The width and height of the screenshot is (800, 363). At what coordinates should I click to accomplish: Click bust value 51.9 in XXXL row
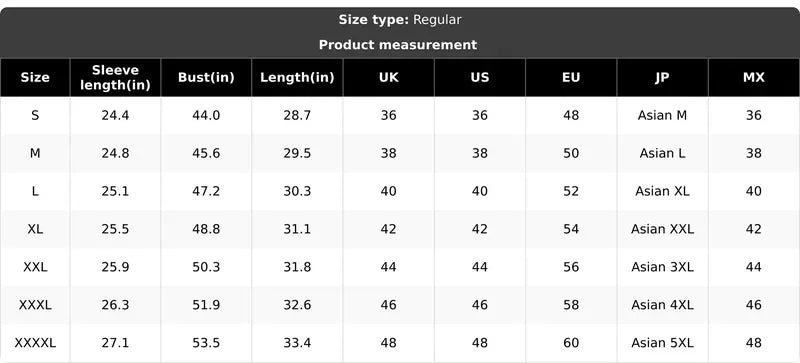(x=206, y=305)
